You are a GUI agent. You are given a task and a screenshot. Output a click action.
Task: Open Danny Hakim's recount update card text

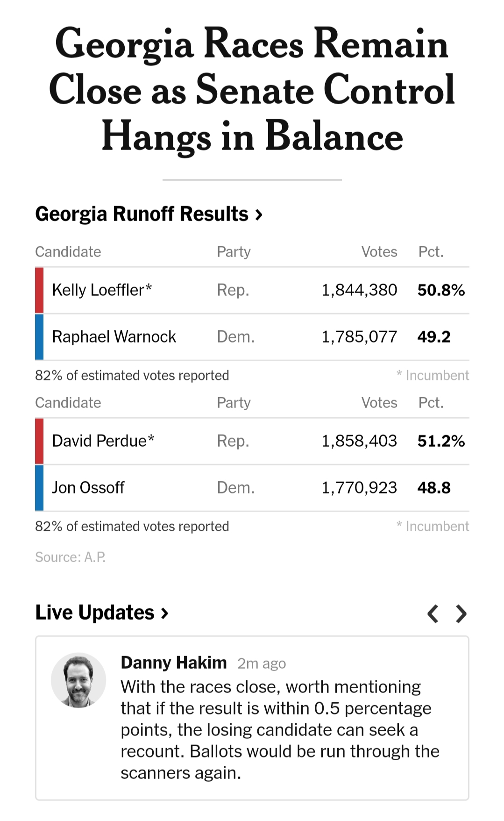point(280,730)
